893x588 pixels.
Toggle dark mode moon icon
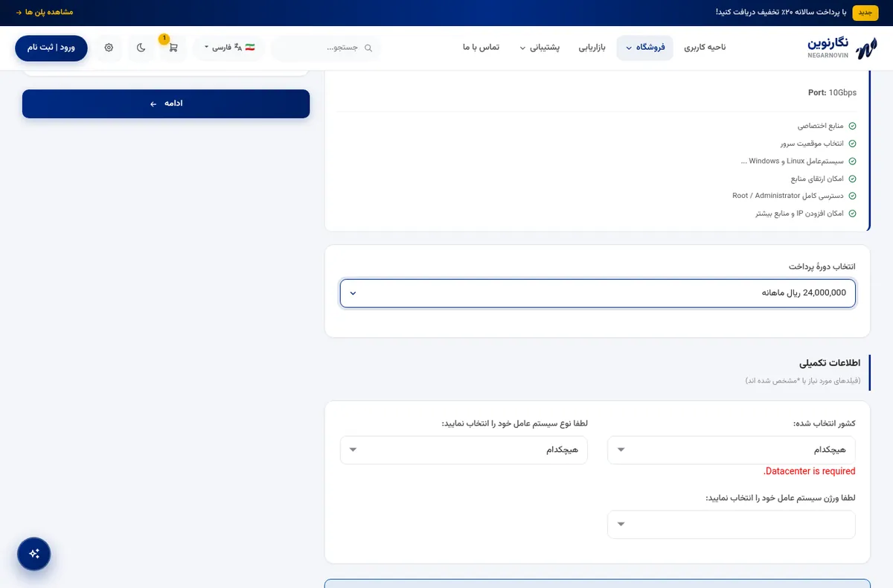click(141, 48)
